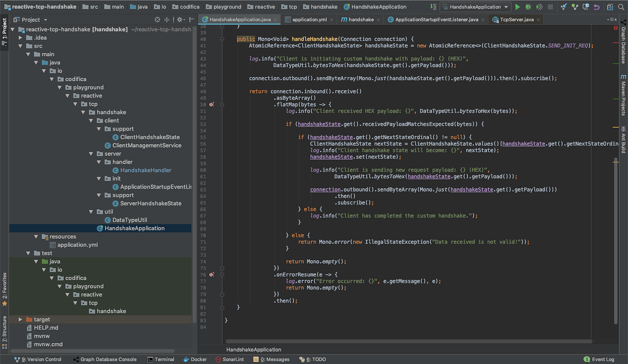Open Project panel settings gear
Screen dimensions: 628x364
(x=180, y=20)
